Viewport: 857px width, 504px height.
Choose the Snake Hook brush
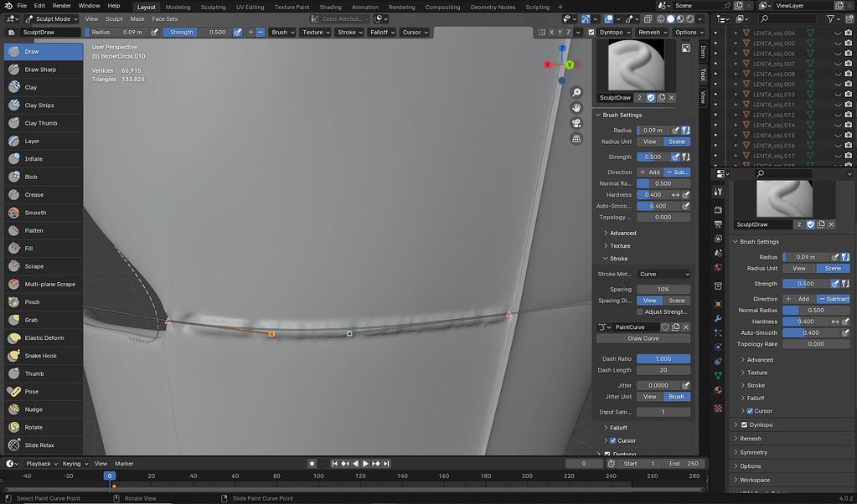click(44, 356)
